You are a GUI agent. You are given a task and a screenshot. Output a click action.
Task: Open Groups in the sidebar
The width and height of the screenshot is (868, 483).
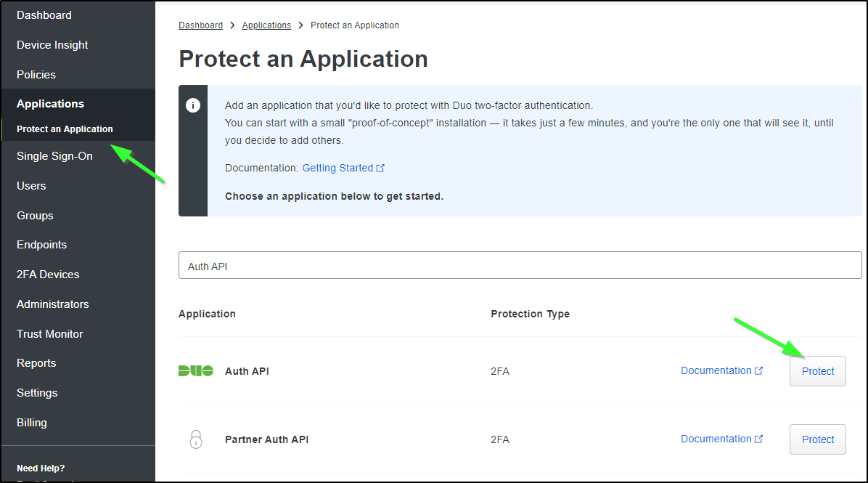(x=35, y=216)
